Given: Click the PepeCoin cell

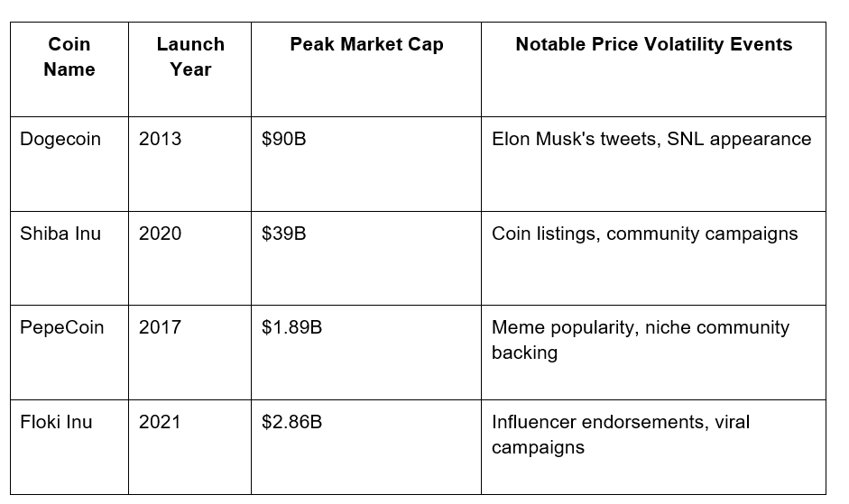Looking at the screenshot, I should [x=69, y=353].
